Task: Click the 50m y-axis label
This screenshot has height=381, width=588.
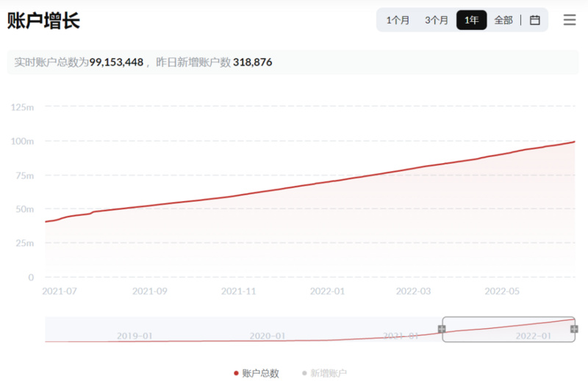Action: [x=25, y=209]
